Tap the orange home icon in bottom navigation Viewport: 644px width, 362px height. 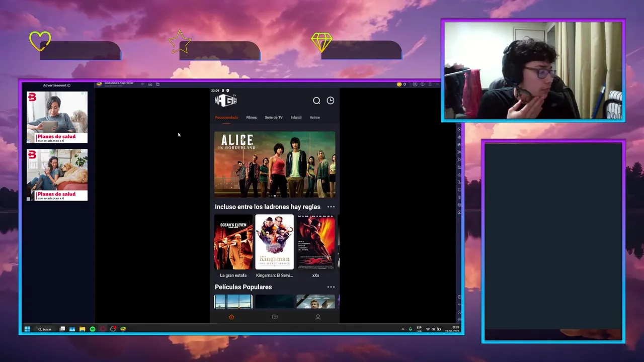231,317
